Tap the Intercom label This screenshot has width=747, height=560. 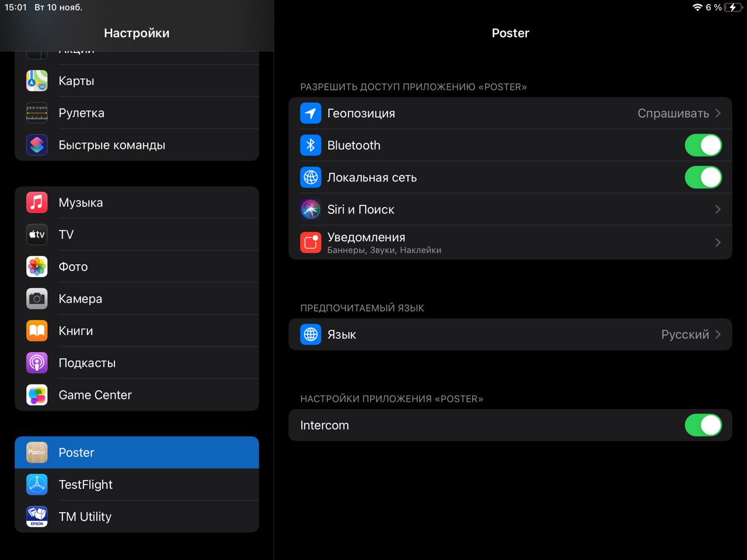(324, 425)
